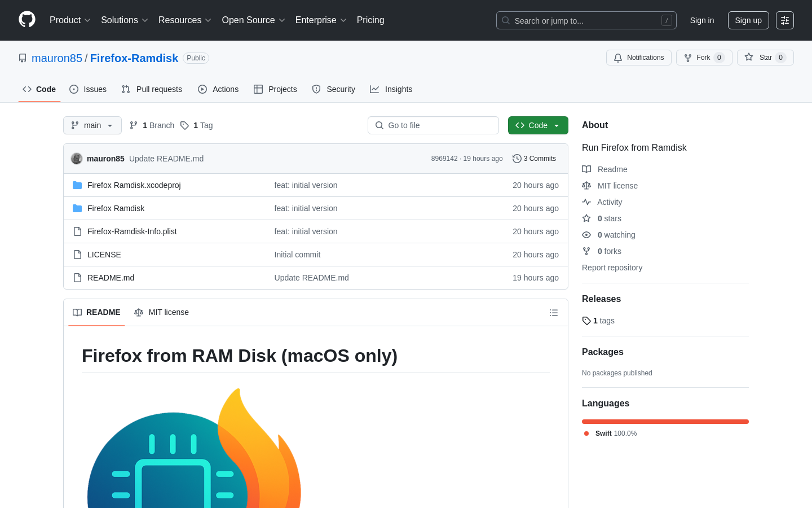Open the appearance settings icon in header
Viewport: 812px width, 508px height.
785,20
